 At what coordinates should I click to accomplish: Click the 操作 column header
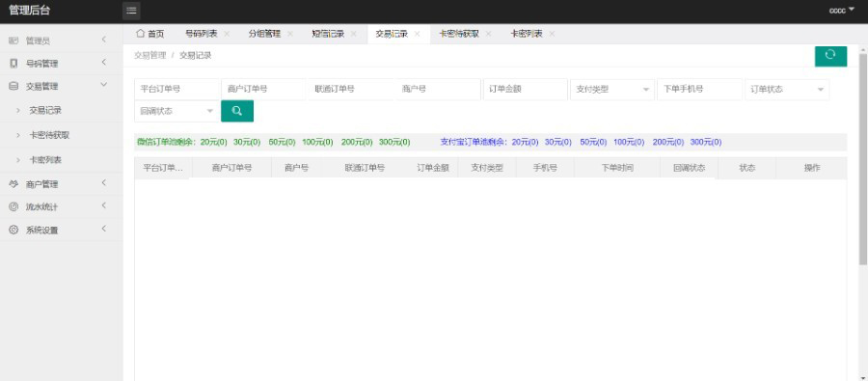pyautogui.click(x=812, y=168)
